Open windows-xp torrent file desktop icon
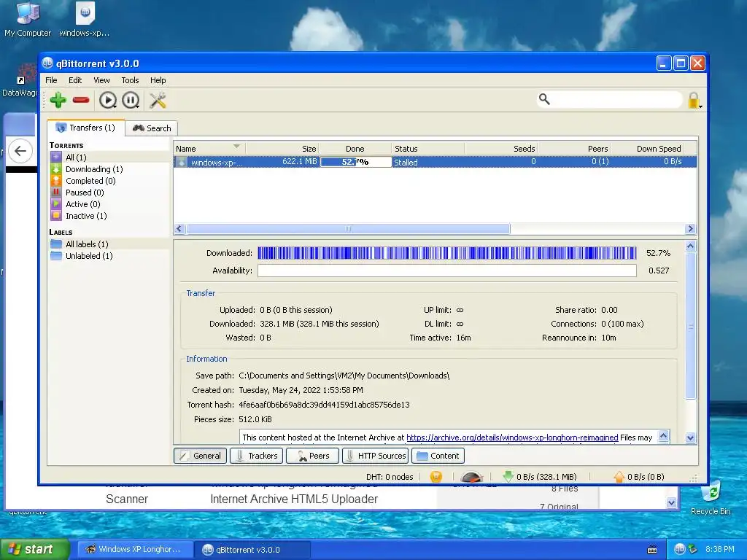 [x=85, y=20]
